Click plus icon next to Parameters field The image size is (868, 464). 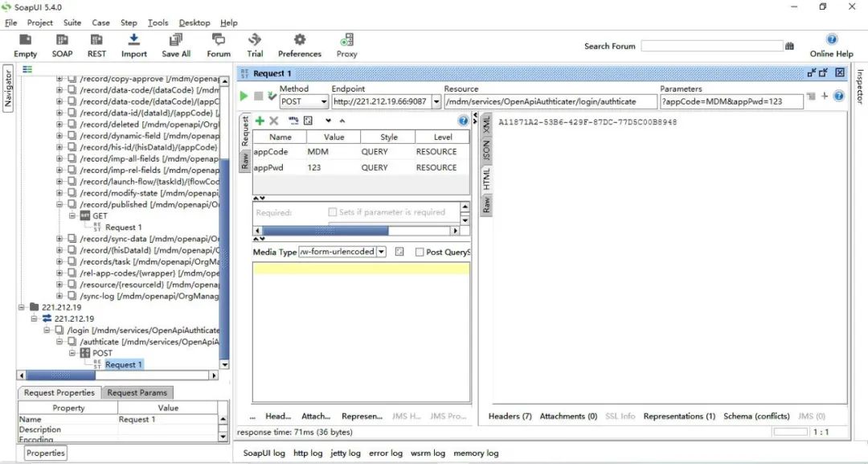pos(825,96)
